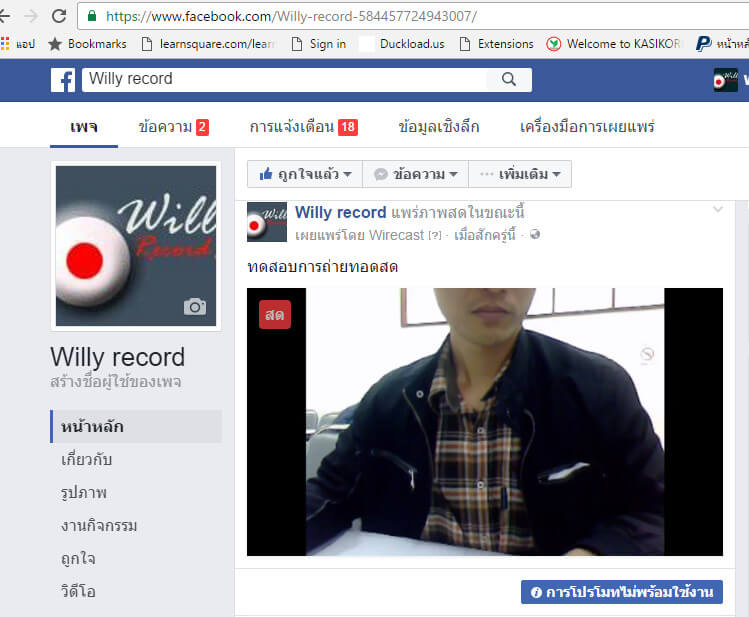Click the browser forward arrow
The image size is (749, 617).
coord(31,16)
